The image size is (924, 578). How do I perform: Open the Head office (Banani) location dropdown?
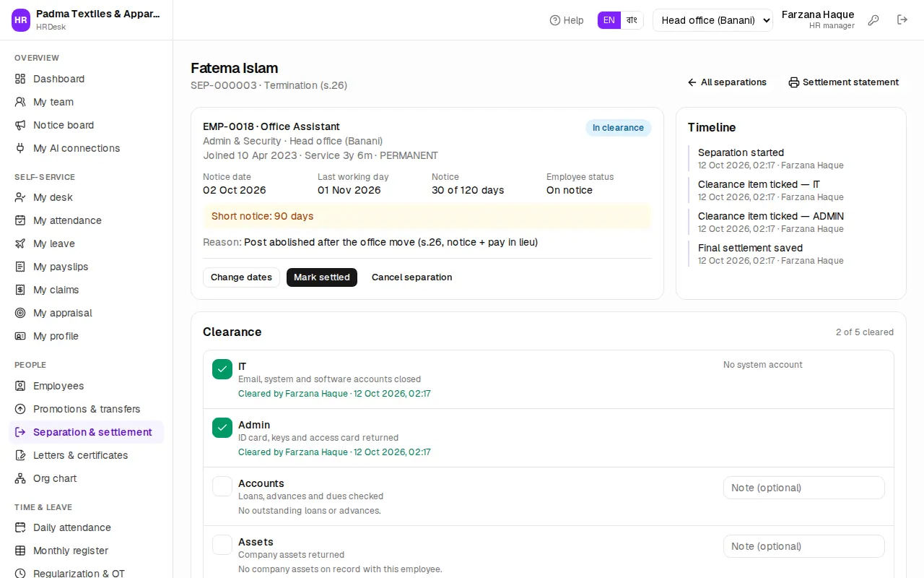(712, 20)
